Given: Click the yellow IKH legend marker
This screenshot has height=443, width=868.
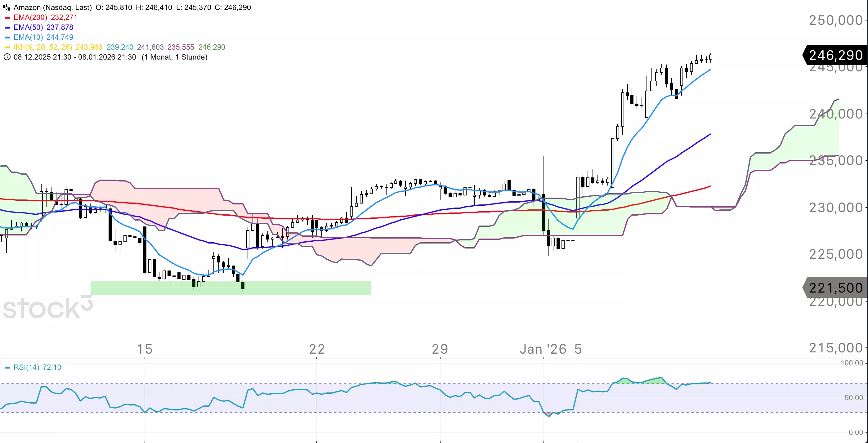Looking at the screenshot, I should tap(7, 47).
